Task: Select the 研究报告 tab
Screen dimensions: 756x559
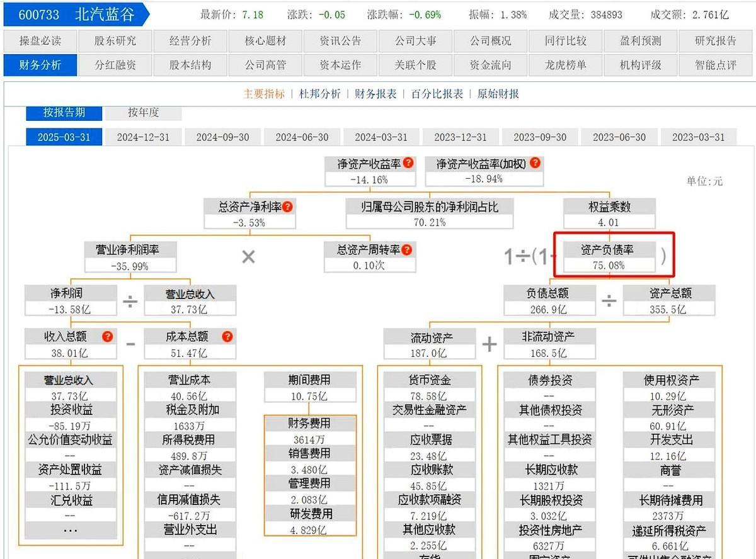Action: [715, 41]
